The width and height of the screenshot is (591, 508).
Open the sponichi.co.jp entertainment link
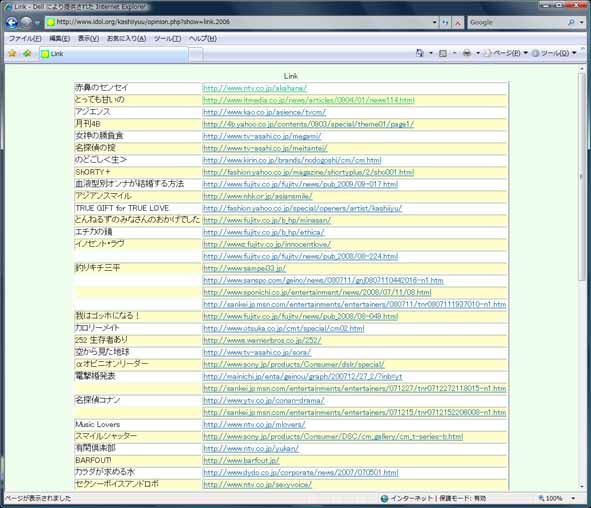click(317, 292)
